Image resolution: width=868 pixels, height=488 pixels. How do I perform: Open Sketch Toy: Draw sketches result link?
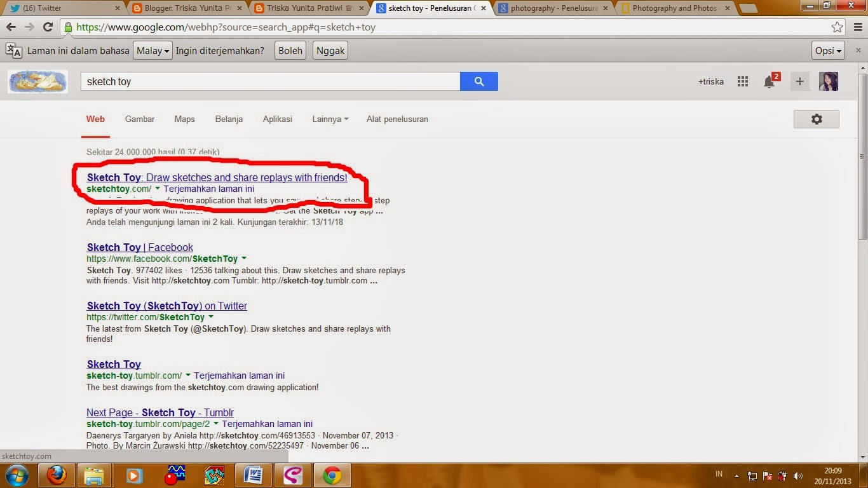click(x=217, y=178)
